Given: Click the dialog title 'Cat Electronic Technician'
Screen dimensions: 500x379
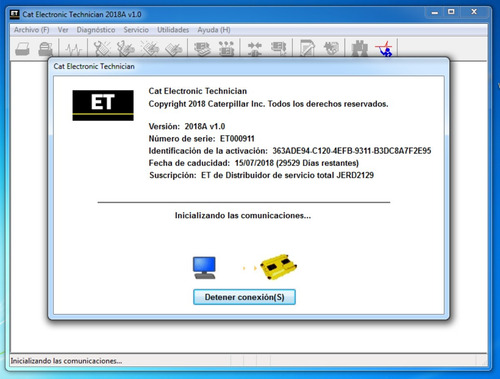Looking at the screenshot, I should [x=94, y=66].
